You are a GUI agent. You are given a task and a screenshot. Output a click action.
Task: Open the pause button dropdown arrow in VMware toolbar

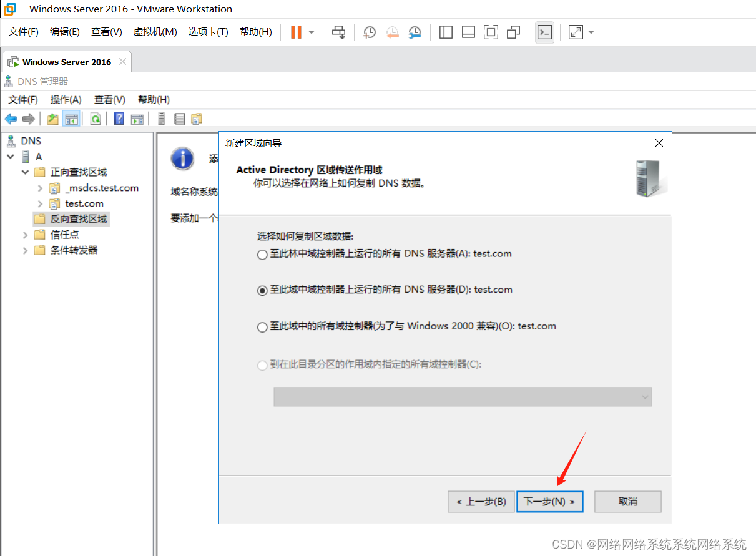[311, 32]
